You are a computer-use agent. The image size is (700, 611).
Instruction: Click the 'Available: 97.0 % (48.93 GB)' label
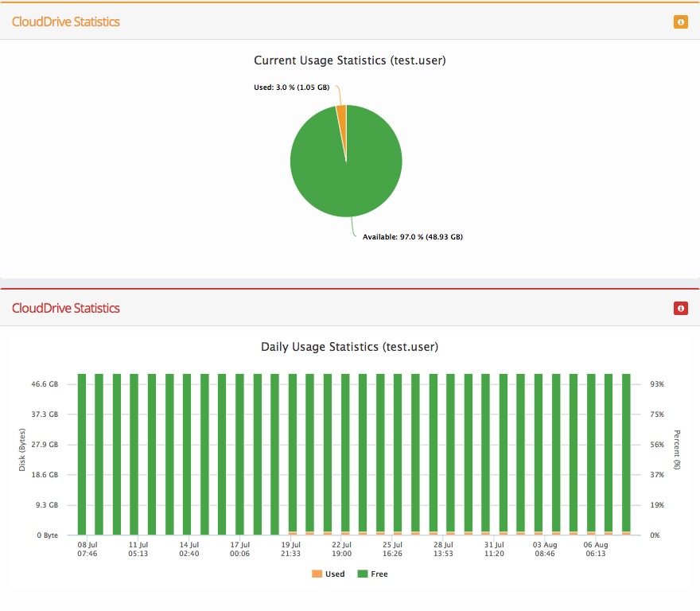[x=412, y=237]
